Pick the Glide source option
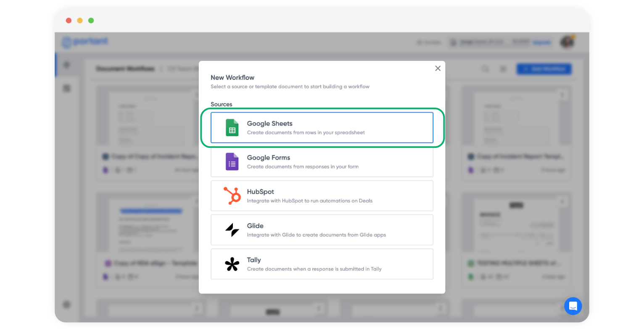Image resolution: width=644 pixels, height=331 pixels. (322, 230)
